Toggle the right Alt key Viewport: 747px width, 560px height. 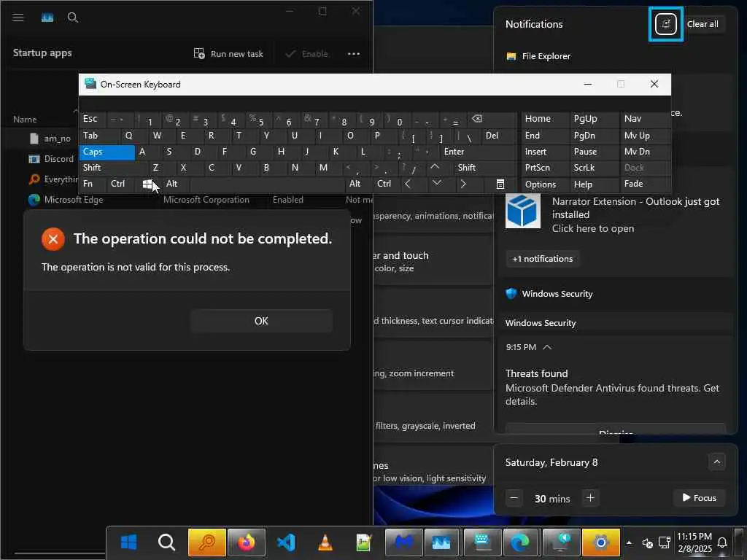pyautogui.click(x=358, y=184)
